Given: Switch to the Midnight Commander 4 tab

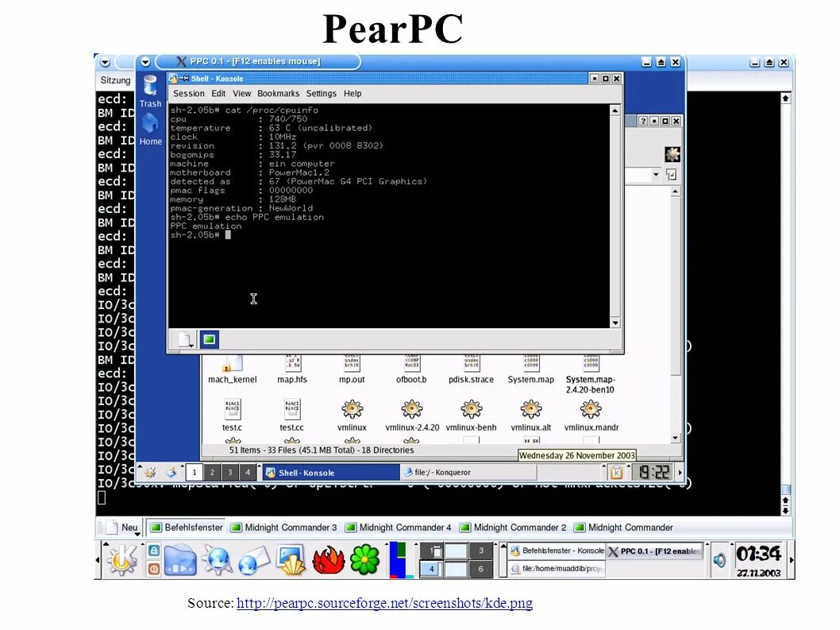Looking at the screenshot, I should (399, 528).
